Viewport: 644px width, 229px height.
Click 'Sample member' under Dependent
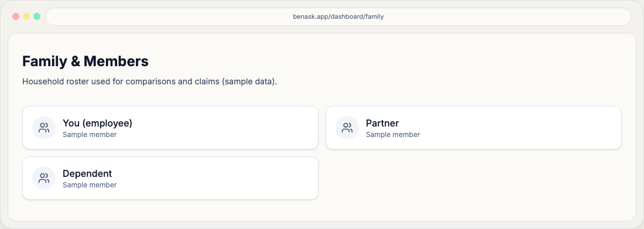[x=90, y=185]
